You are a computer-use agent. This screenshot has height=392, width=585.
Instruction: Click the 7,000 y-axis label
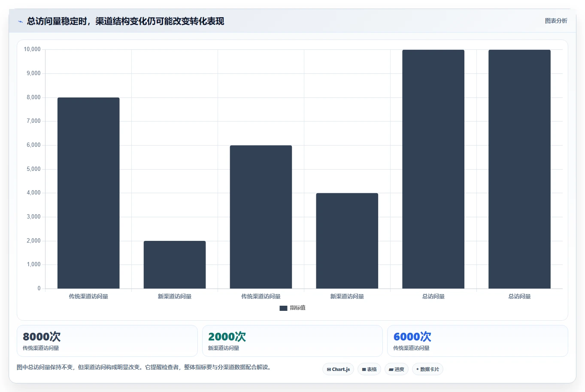tap(33, 121)
